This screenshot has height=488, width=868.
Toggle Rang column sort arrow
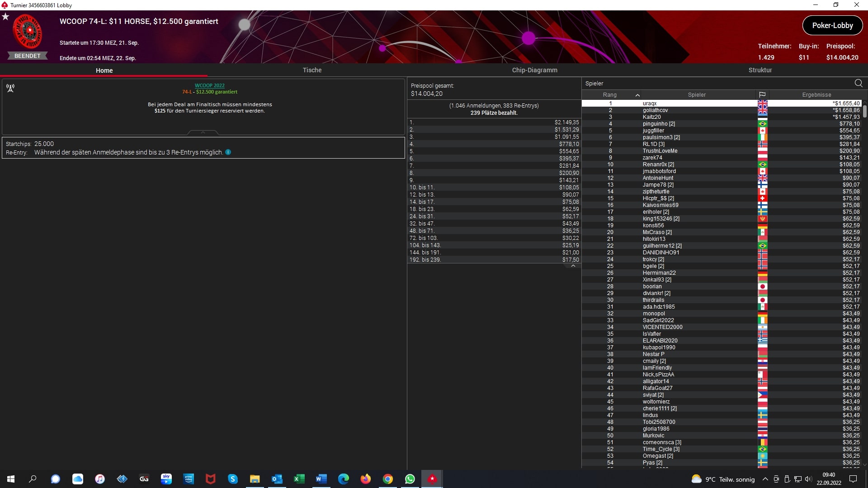point(637,95)
